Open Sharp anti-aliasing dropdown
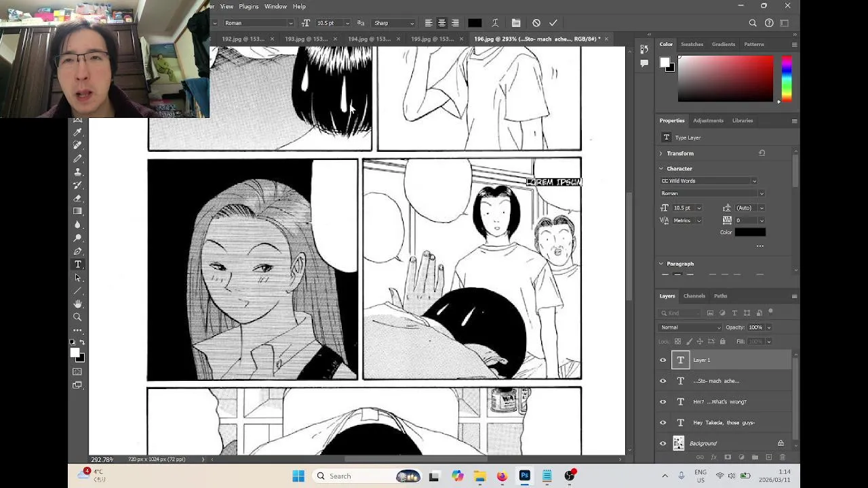 click(394, 23)
